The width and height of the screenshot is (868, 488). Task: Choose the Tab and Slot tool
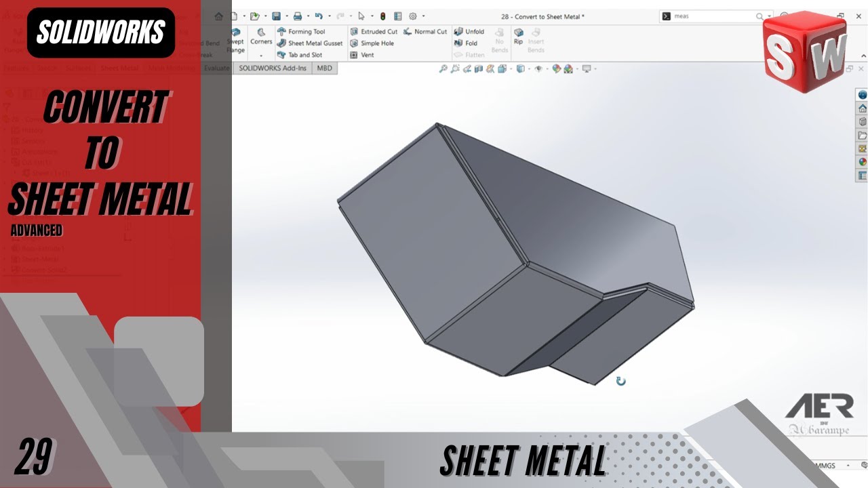click(300, 55)
